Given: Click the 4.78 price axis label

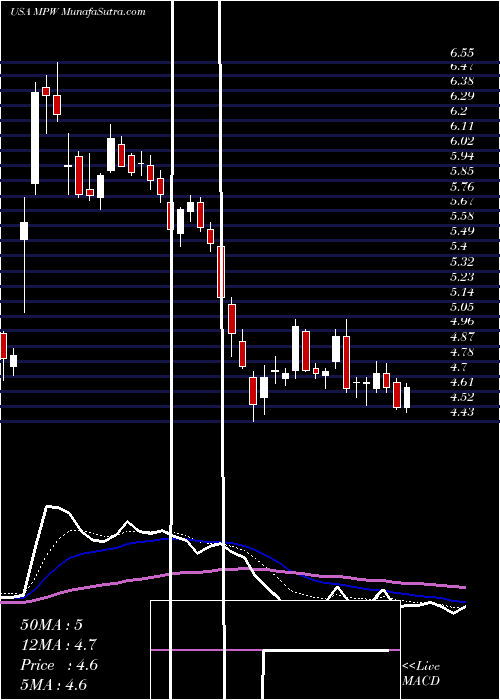Looking at the screenshot, I should click(x=462, y=352).
